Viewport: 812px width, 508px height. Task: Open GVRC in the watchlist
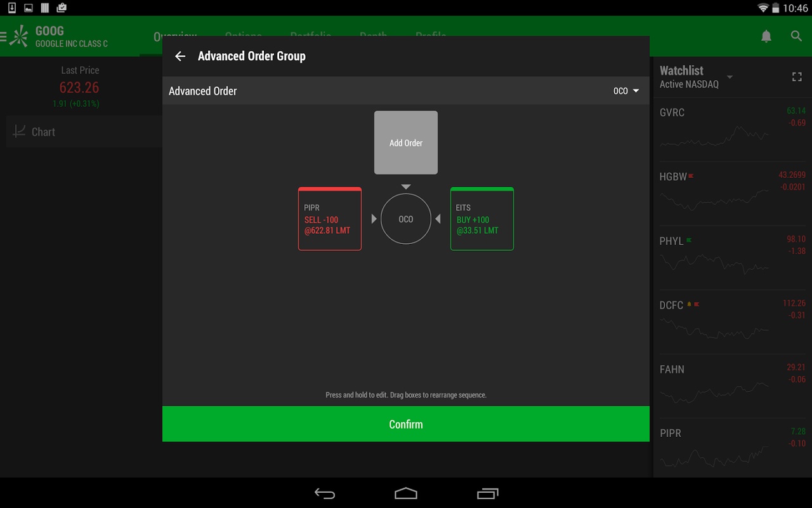coord(733,130)
